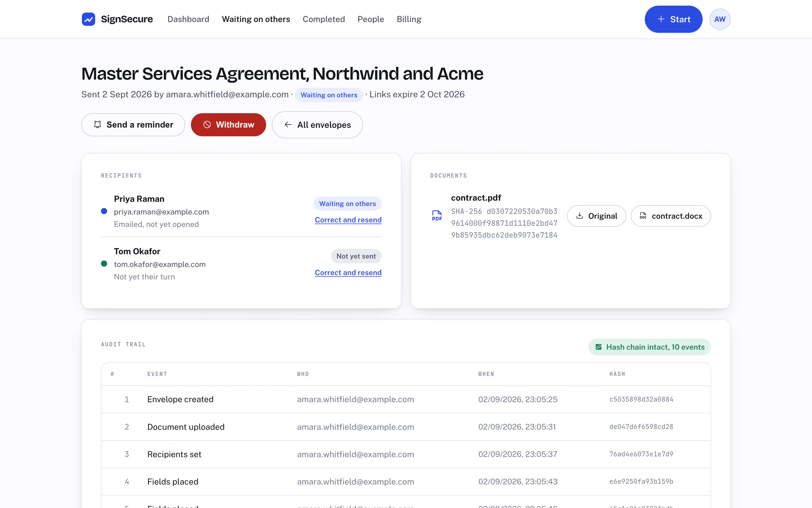Download contract.docx
Image resolution: width=812 pixels, height=508 pixels.
coord(670,216)
